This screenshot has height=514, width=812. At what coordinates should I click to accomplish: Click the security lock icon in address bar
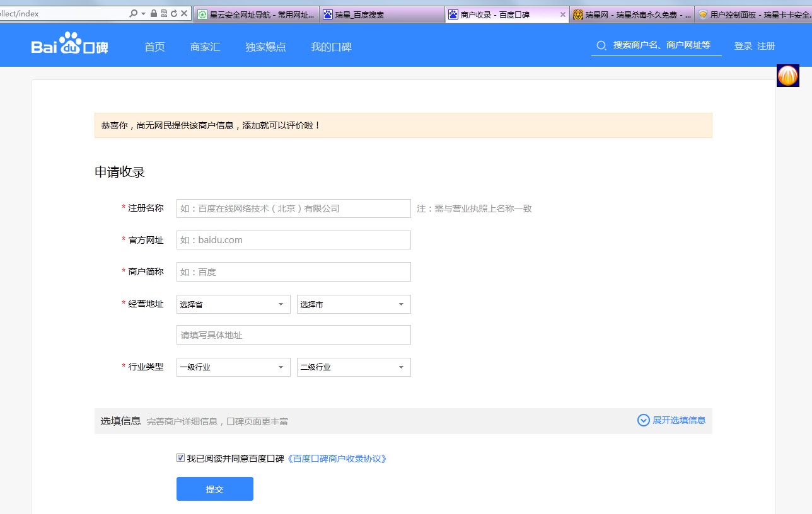(x=154, y=13)
